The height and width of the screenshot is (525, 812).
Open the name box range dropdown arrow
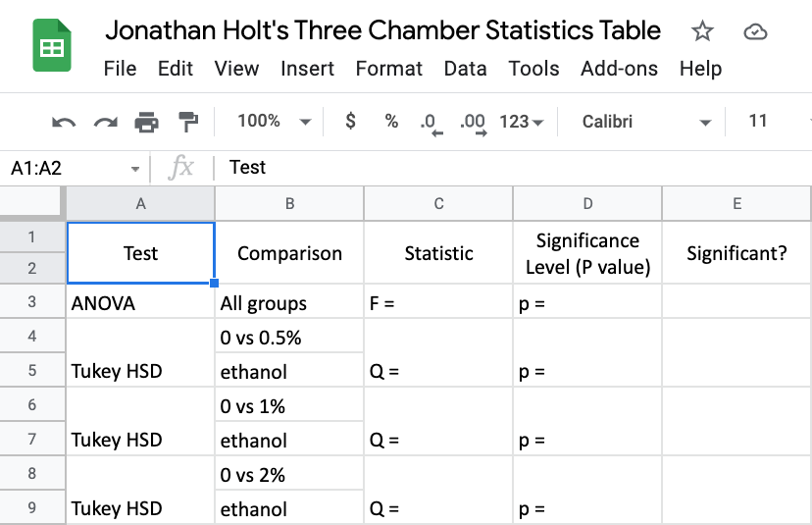[x=135, y=168]
